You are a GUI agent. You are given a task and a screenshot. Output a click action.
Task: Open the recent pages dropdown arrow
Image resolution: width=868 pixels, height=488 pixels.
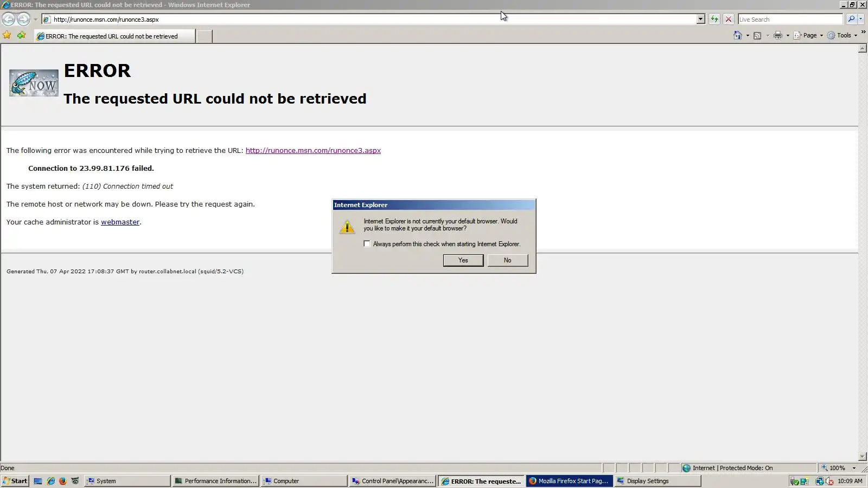[x=35, y=20]
